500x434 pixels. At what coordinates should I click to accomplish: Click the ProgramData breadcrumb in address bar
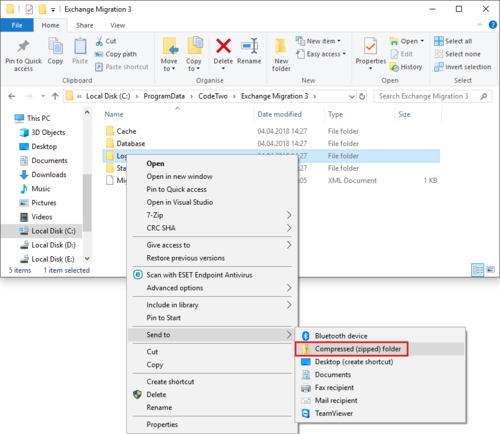164,96
